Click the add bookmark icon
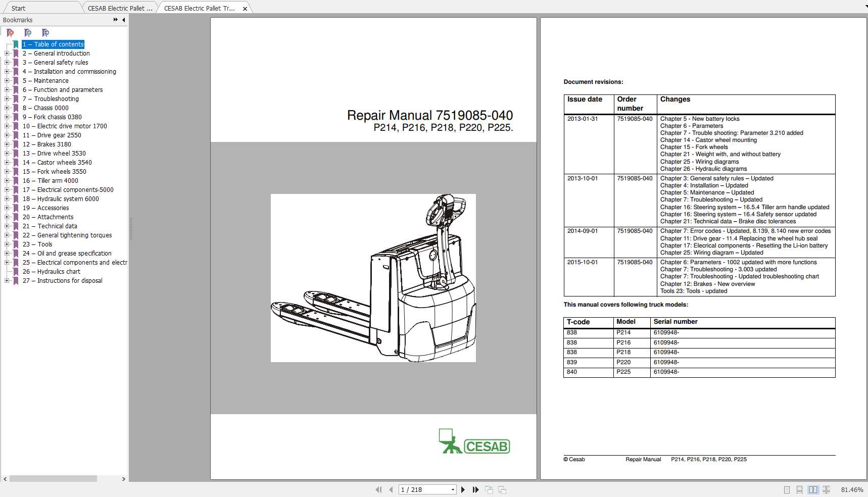This screenshot has height=497, width=868. 28,33
